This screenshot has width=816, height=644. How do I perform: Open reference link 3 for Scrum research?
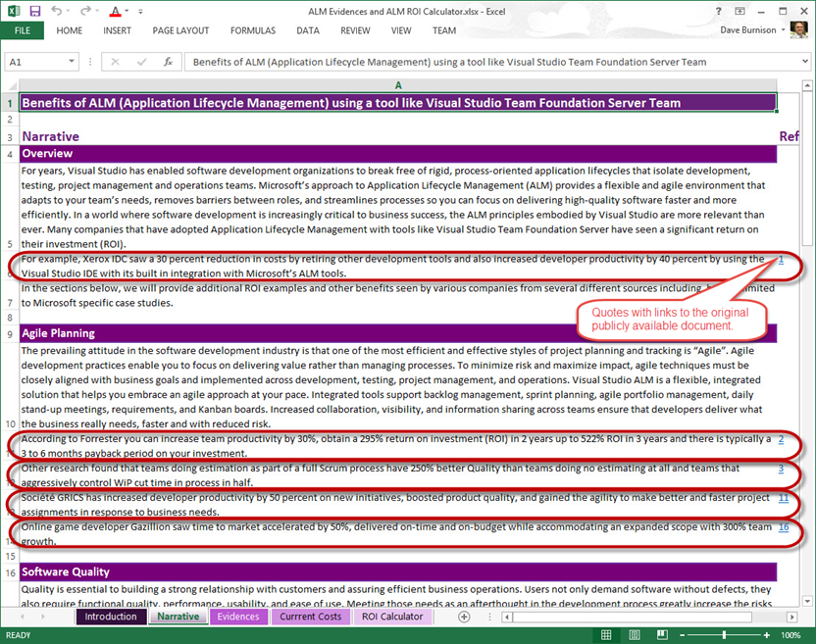click(781, 469)
